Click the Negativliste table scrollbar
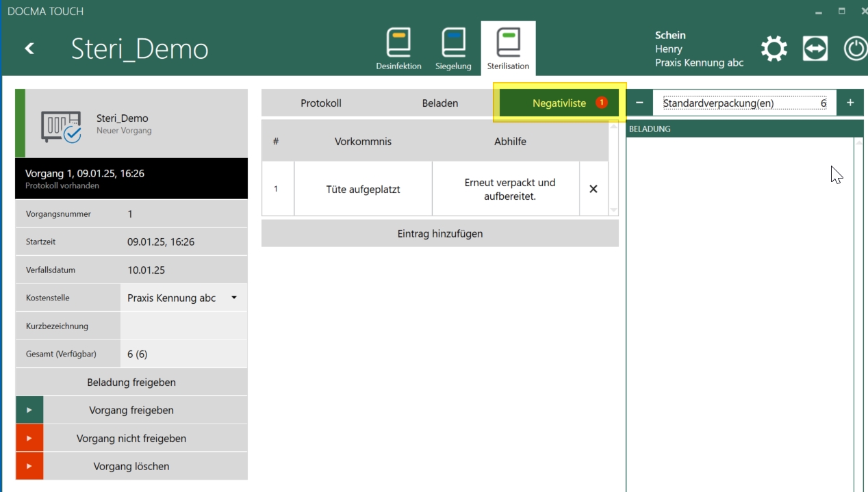 point(614,168)
